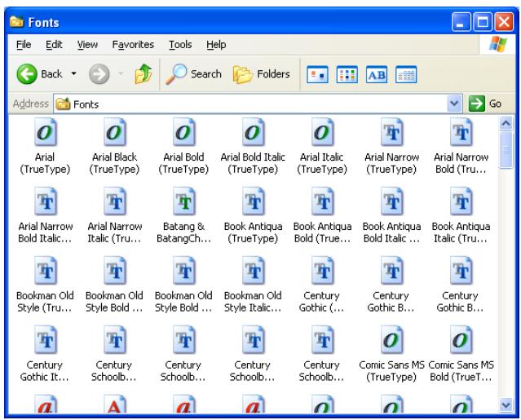Select the Batang & BatangChe font icon
521x420 pixels.
coord(183,201)
